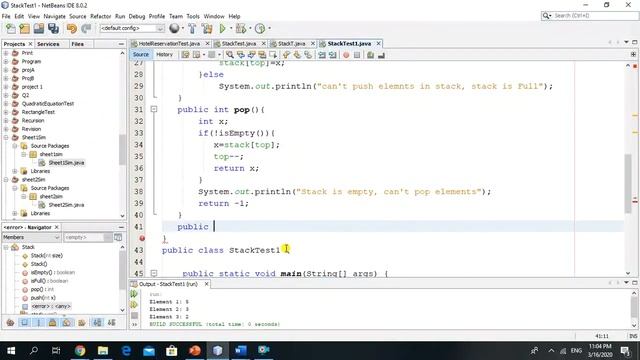Click the Source view button

click(x=141, y=55)
